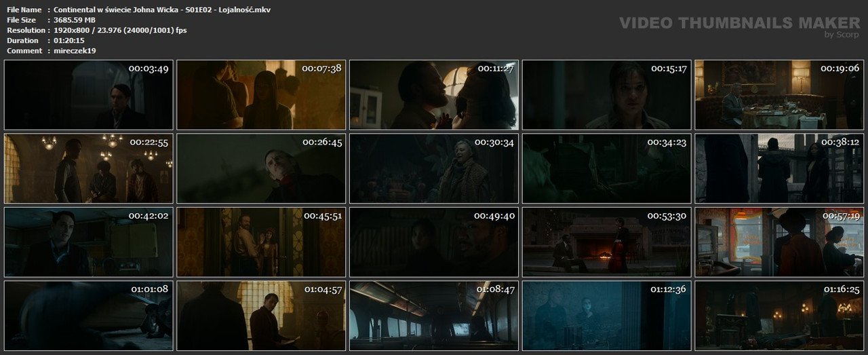Viewport: 868px width, 355px height.
Task: Pick the thumbnail at 00:15:17
Action: [x=606, y=95]
